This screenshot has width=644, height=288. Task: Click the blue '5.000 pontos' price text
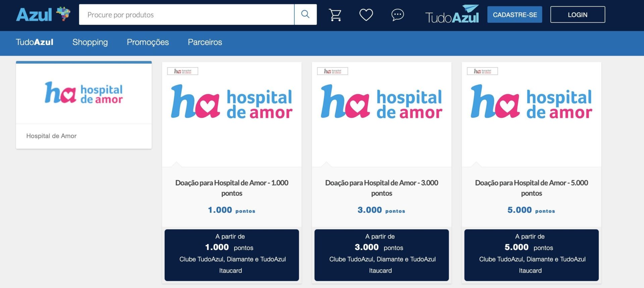531,210
